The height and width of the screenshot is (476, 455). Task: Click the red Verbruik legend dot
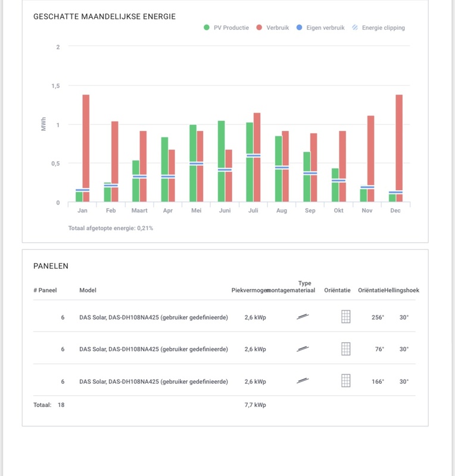point(259,27)
